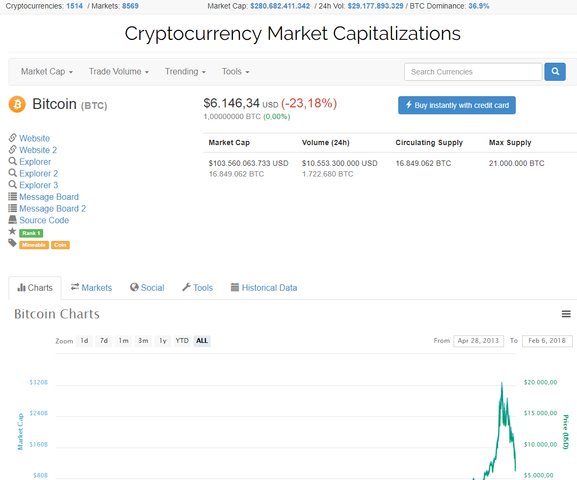
Task: Click Buy instantly with credit card
Action: point(457,105)
